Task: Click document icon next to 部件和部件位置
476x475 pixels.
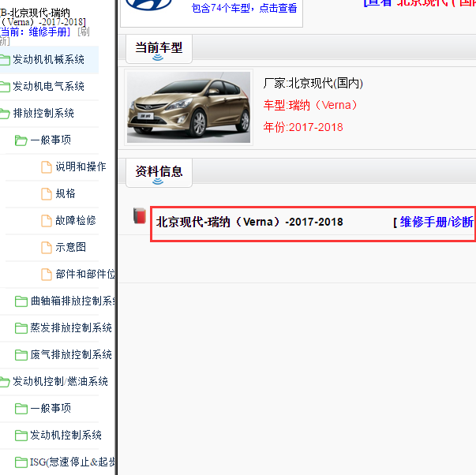Action: [x=47, y=275]
